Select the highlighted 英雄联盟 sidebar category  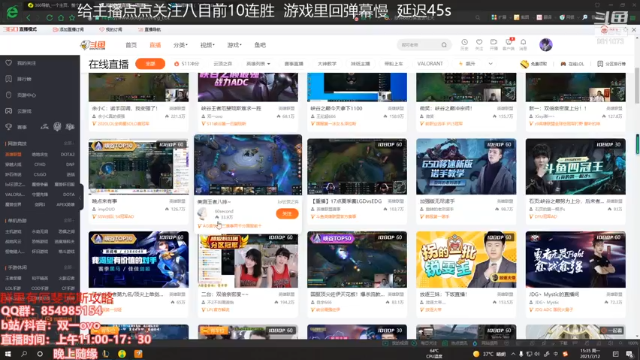(x=13, y=154)
